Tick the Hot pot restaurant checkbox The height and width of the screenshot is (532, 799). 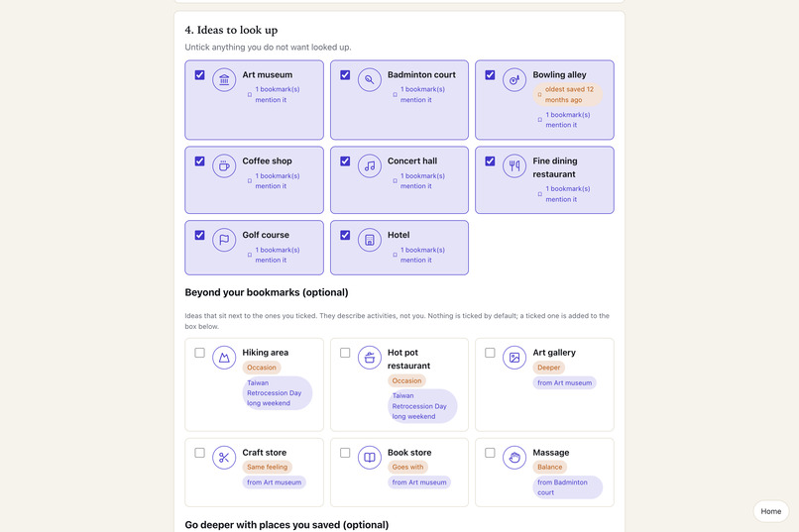click(x=345, y=353)
